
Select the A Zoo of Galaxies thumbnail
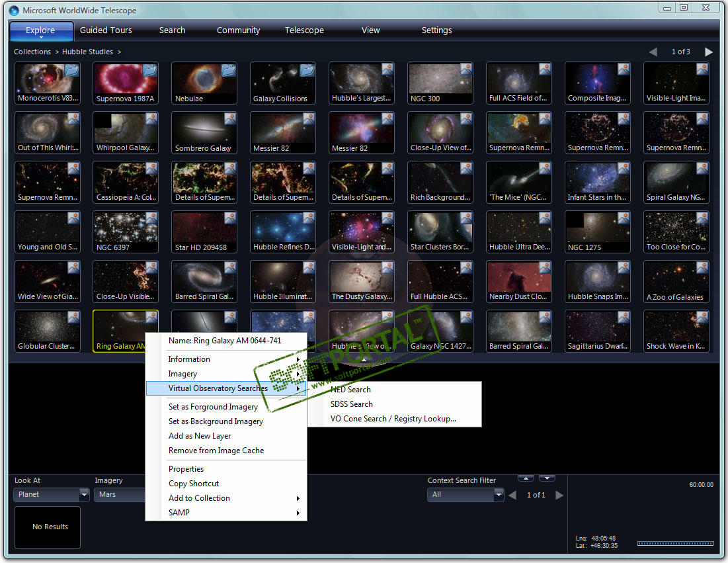click(x=676, y=282)
